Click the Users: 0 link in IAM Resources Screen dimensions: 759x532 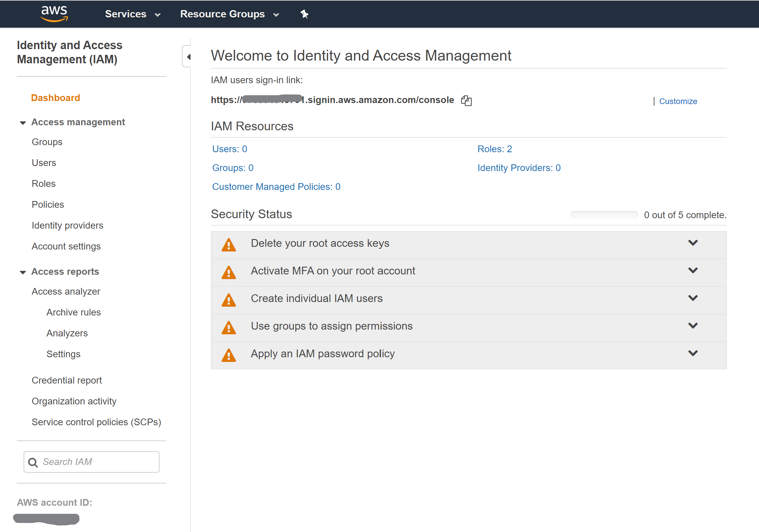point(228,149)
